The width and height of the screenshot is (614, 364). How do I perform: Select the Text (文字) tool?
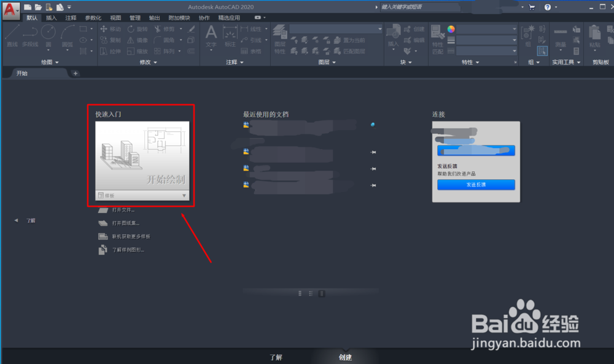(211, 36)
